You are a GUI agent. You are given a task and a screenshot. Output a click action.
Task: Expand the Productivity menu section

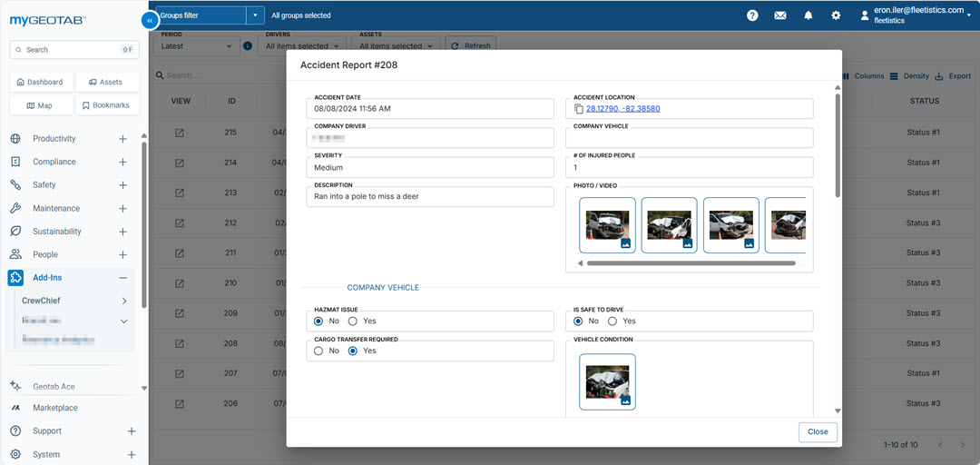tap(122, 139)
